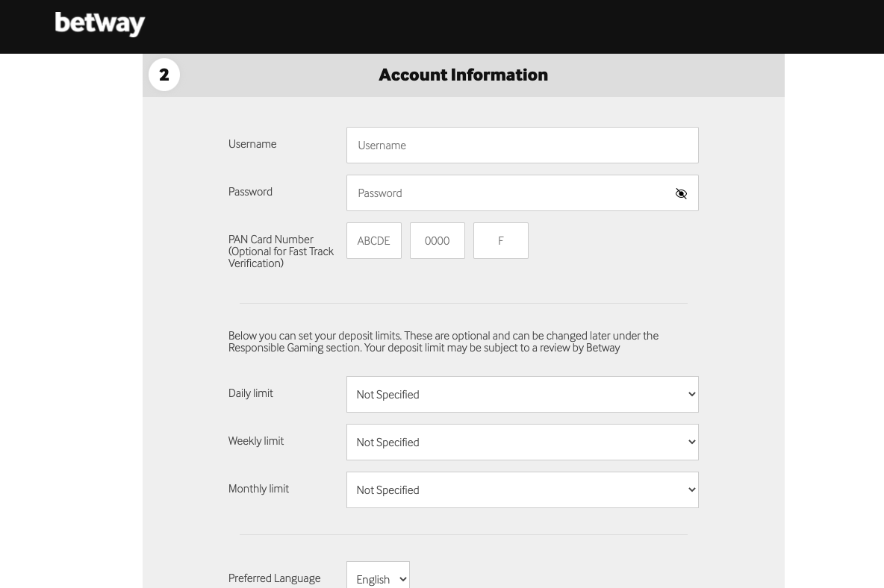Select the 0000 PAN card field

(437, 240)
